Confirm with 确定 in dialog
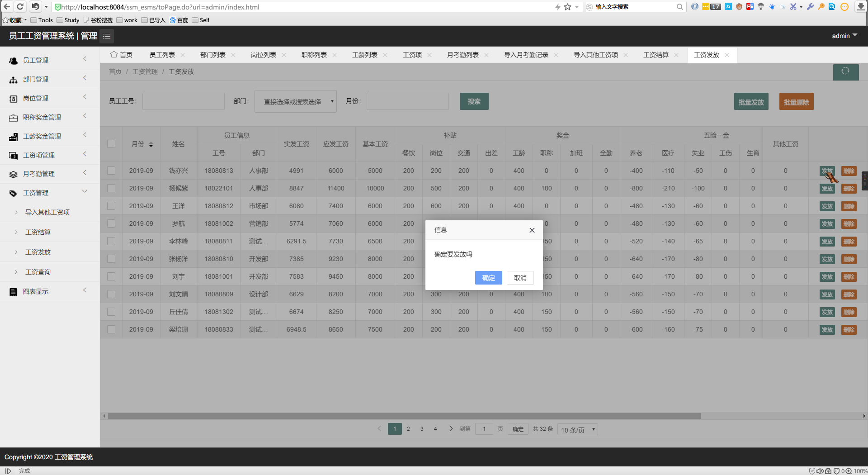 pyautogui.click(x=489, y=278)
